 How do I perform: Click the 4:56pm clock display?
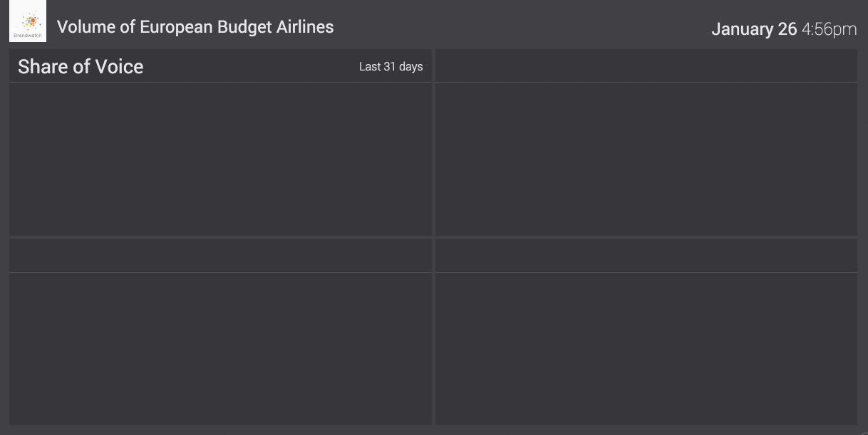tap(829, 29)
